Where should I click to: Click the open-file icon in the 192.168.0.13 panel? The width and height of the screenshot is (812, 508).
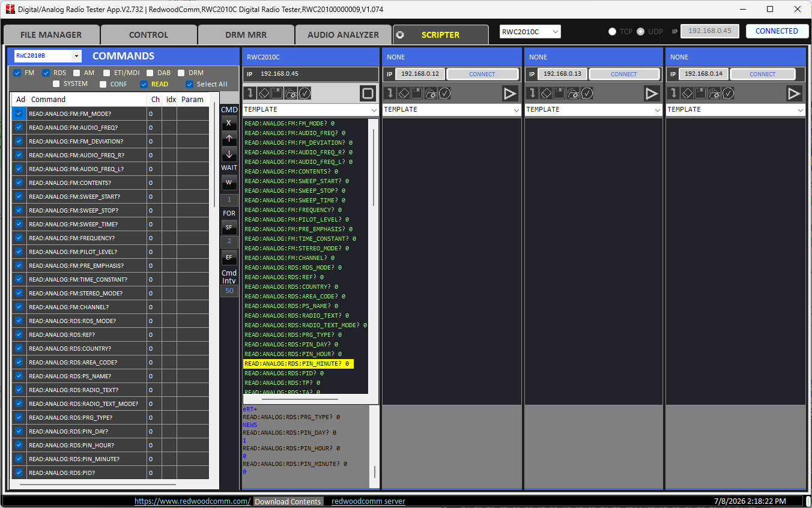click(x=573, y=93)
